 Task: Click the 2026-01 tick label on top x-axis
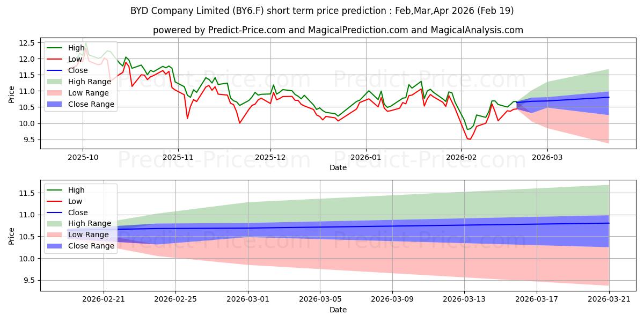366,157
